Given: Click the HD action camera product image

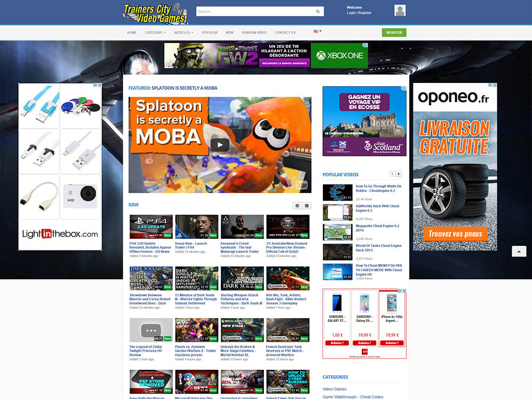Looking at the screenshot, I should pyautogui.click(x=81, y=196).
